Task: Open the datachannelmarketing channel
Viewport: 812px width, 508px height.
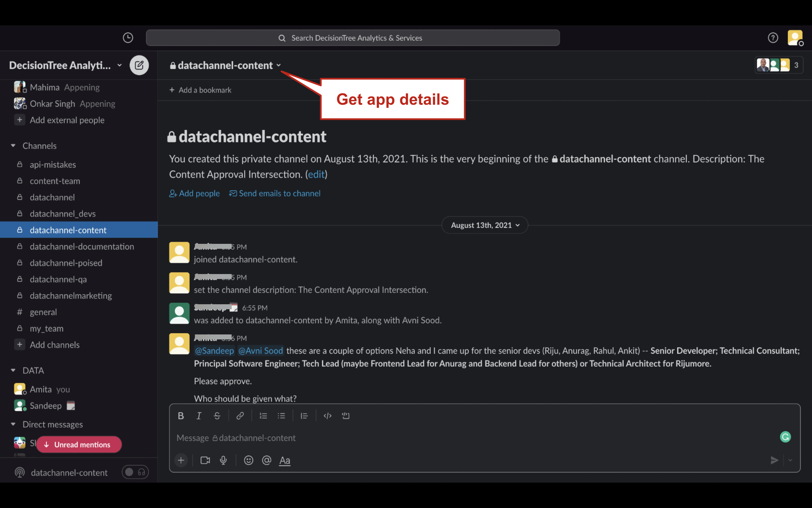Action: [79, 296]
